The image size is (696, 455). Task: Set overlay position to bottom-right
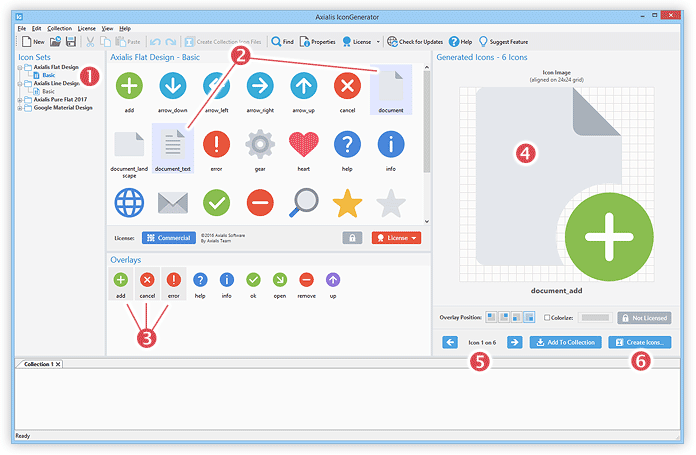(529, 317)
